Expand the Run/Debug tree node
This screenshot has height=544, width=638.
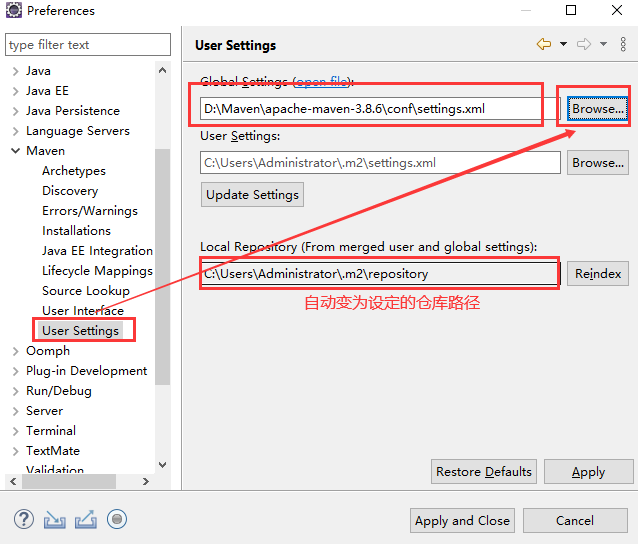tap(15, 391)
